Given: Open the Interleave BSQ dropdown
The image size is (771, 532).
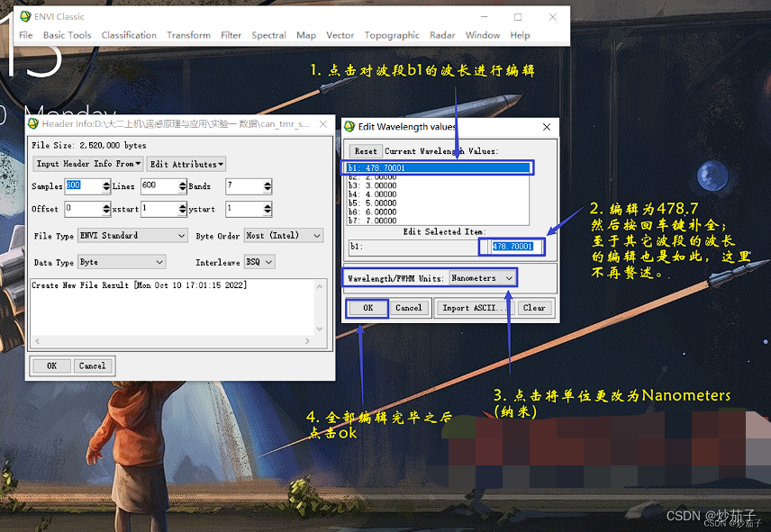Looking at the screenshot, I should tap(259, 262).
